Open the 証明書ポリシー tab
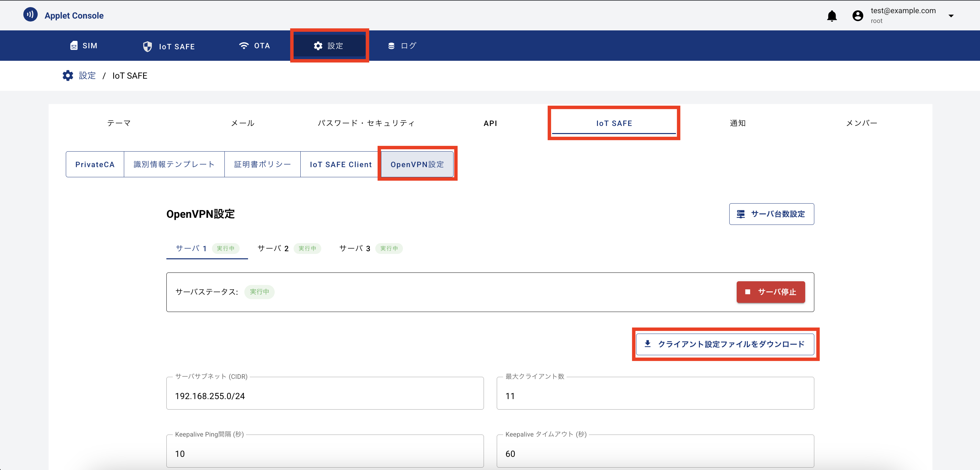 coord(262,164)
